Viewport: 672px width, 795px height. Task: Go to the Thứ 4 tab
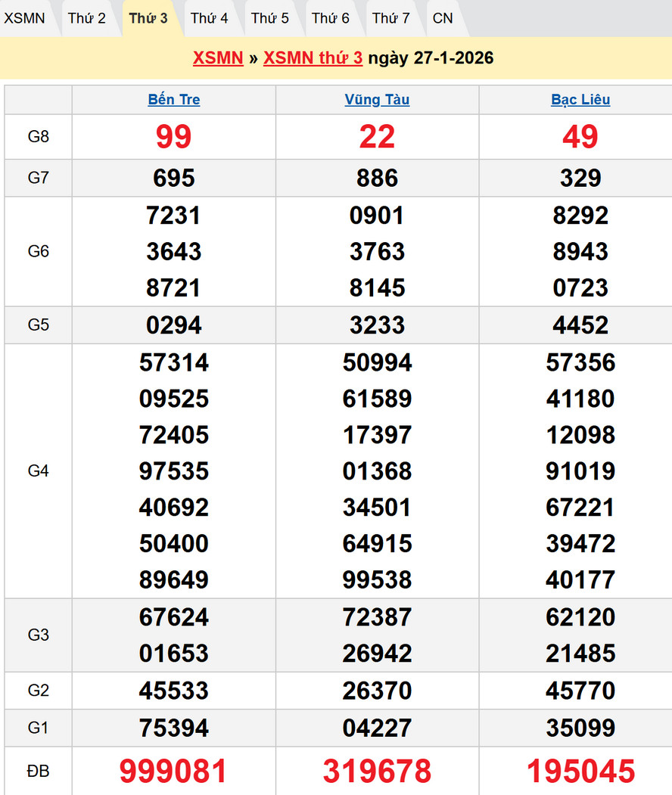tap(209, 18)
